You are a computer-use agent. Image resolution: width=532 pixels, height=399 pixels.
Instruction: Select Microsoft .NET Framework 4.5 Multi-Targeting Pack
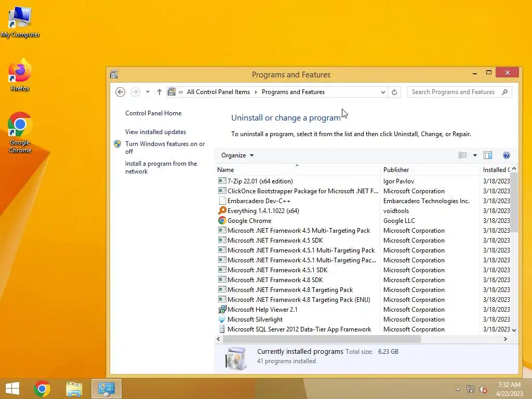tap(363, 230)
